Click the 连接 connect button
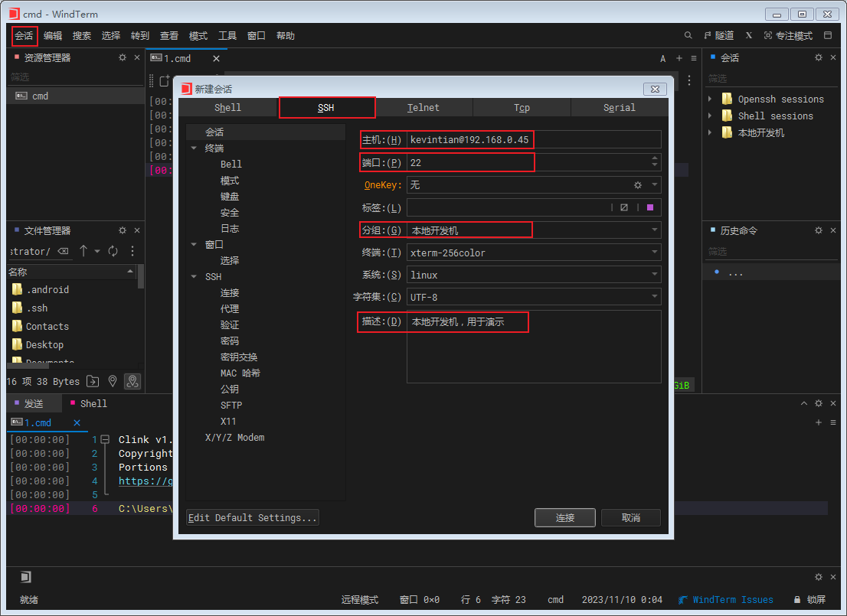Viewport: 847px width, 616px height. pyautogui.click(x=564, y=518)
